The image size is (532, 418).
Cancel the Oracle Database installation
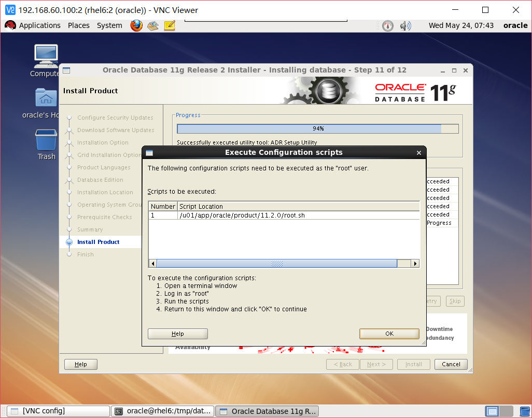pos(451,364)
